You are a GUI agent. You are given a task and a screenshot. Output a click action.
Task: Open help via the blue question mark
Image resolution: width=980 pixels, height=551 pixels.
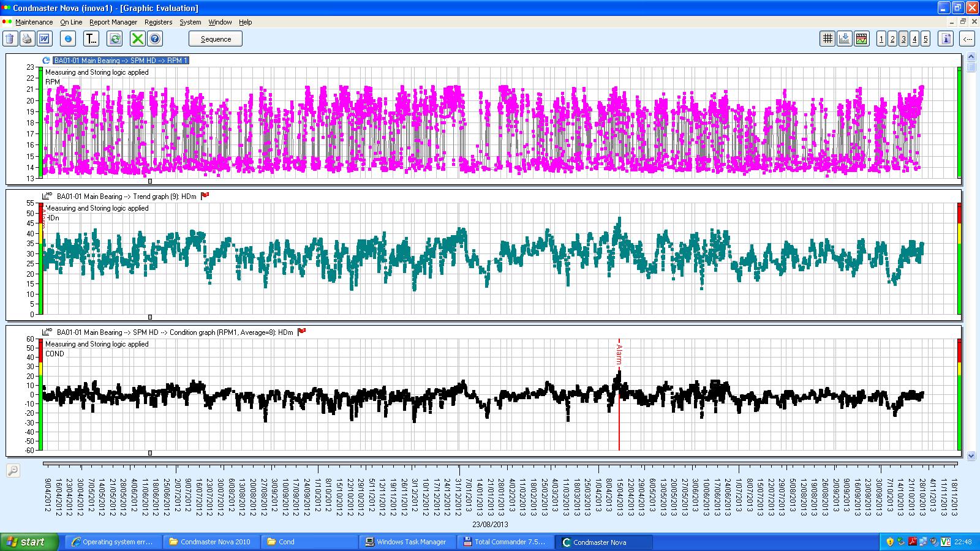[x=155, y=39]
